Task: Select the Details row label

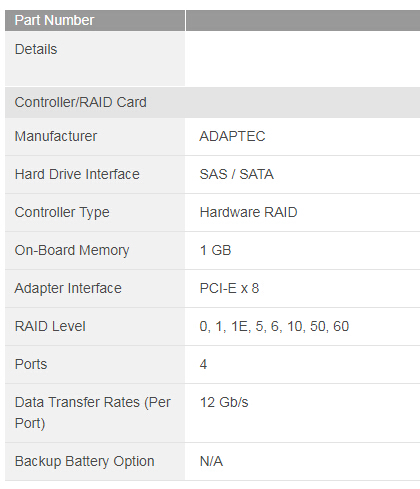Action: [36, 49]
